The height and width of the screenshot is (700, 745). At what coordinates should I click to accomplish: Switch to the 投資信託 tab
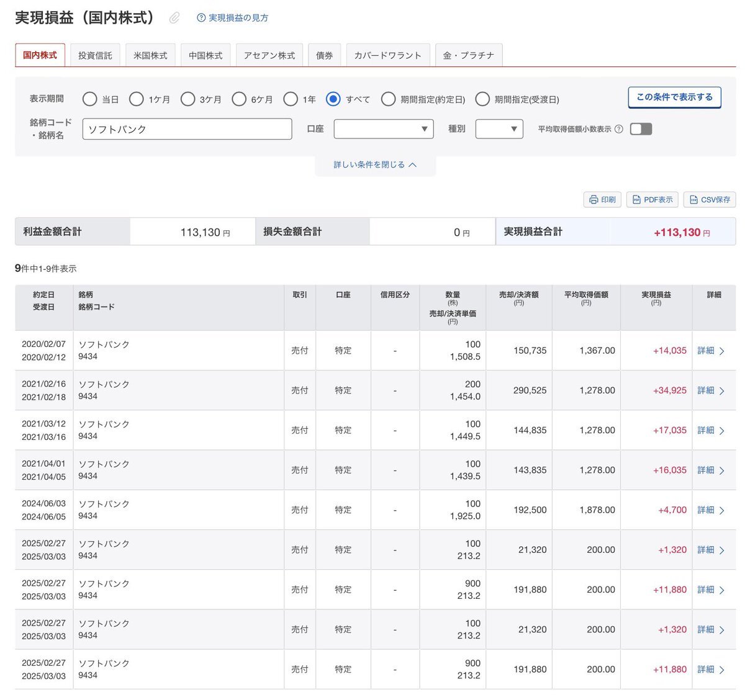pyautogui.click(x=95, y=55)
